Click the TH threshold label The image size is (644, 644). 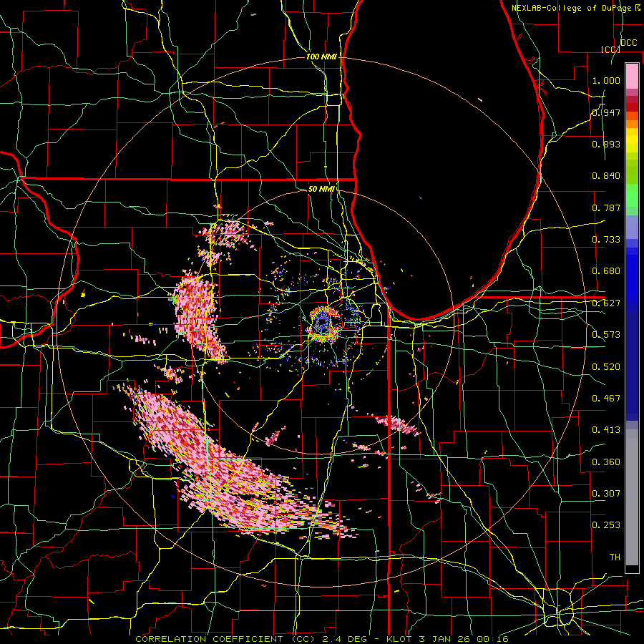point(615,557)
